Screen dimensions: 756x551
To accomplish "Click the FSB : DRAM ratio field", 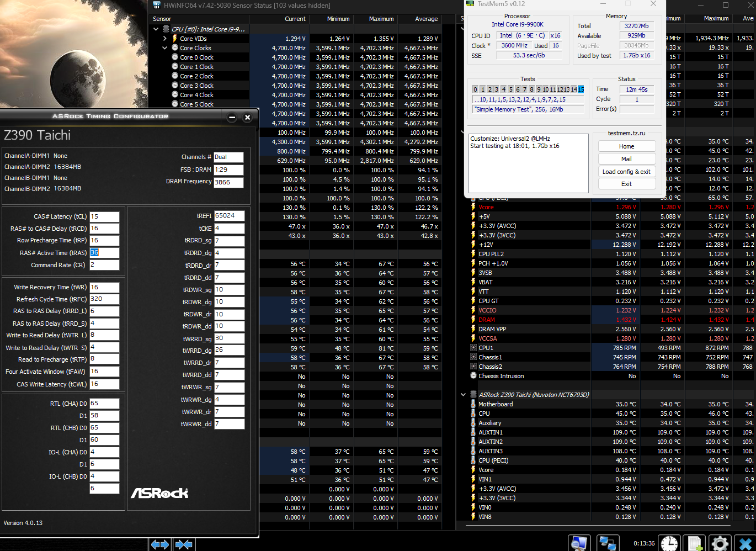I will click(x=228, y=169).
